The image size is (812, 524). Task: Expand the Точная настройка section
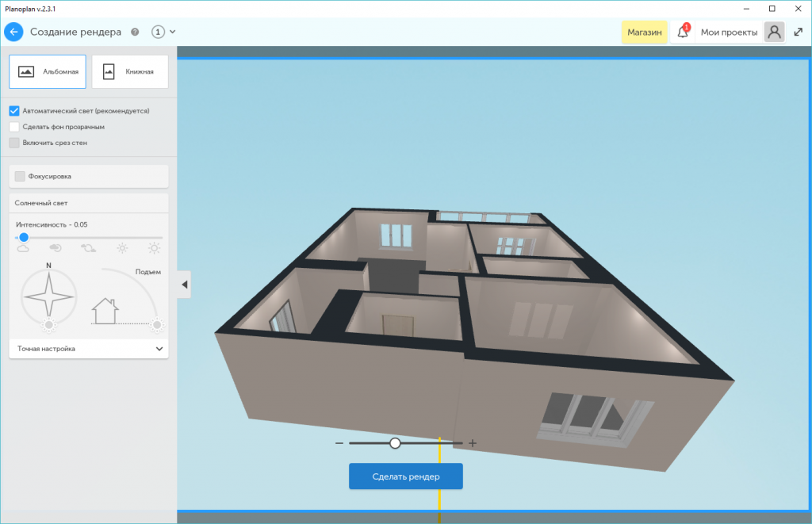click(159, 349)
